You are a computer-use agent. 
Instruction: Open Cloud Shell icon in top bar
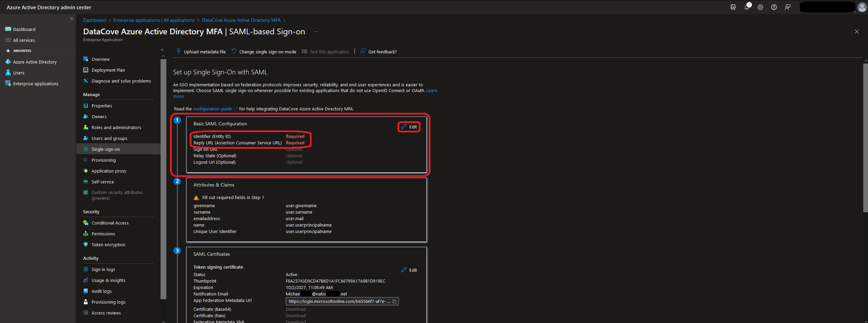(x=733, y=7)
